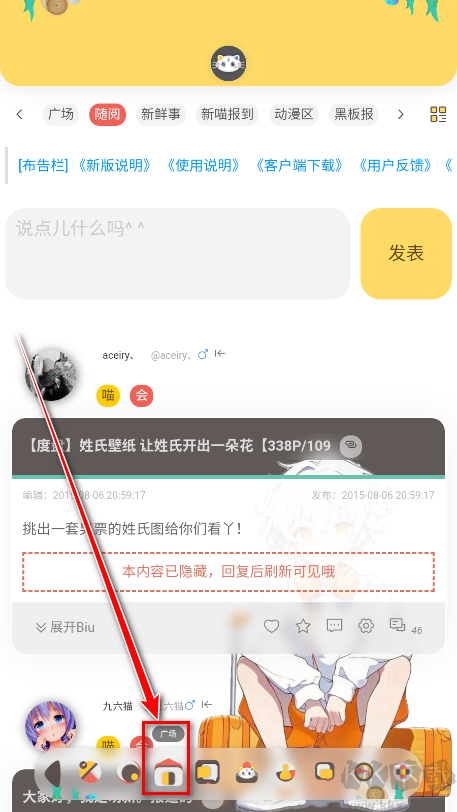Image resolution: width=457 pixels, height=812 pixels.
Task: Open the grid category view icon
Action: [438, 114]
